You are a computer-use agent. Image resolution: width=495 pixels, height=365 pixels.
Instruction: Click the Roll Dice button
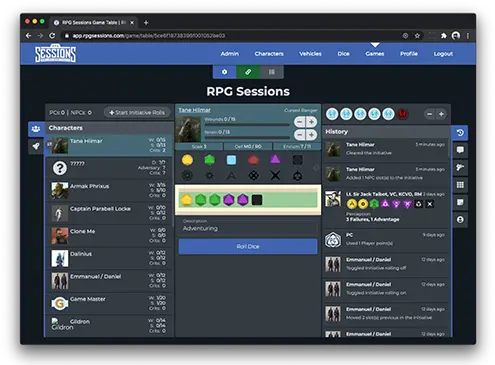click(x=248, y=246)
